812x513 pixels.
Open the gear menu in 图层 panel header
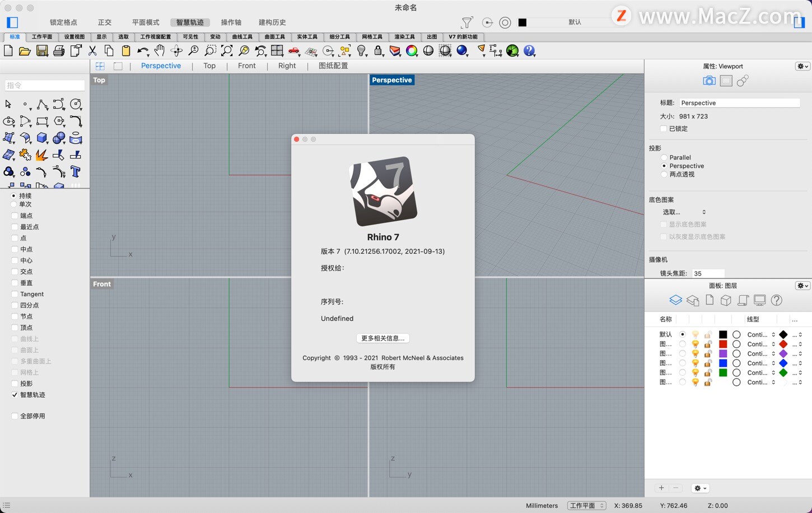coord(802,286)
